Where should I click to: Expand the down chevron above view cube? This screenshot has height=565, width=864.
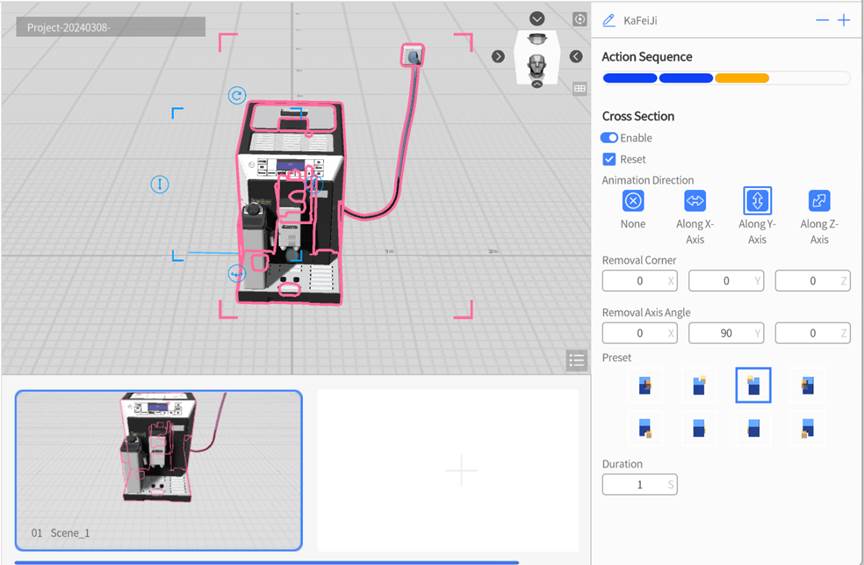click(537, 19)
